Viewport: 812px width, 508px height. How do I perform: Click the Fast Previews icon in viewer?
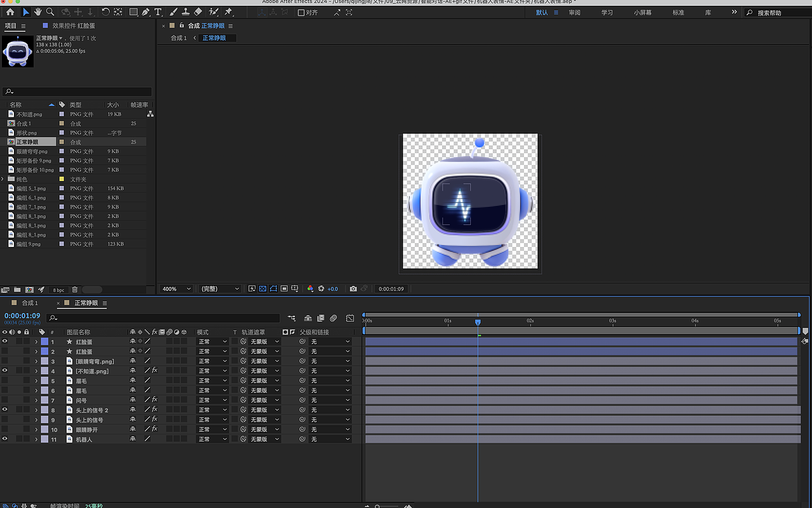coord(252,289)
